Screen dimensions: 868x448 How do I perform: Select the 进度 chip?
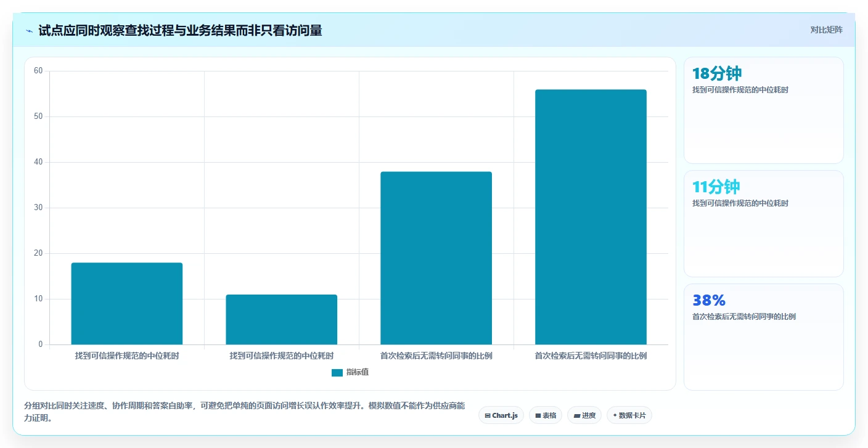coord(584,415)
